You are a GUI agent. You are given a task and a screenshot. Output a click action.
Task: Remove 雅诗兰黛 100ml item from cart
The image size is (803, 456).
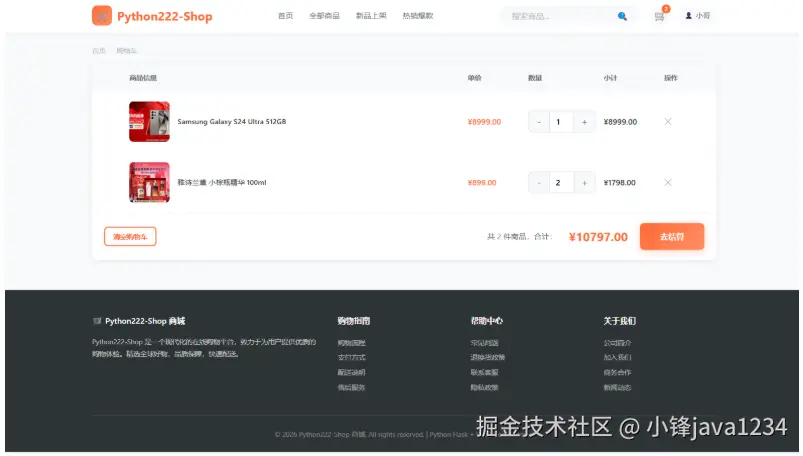[x=668, y=182]
